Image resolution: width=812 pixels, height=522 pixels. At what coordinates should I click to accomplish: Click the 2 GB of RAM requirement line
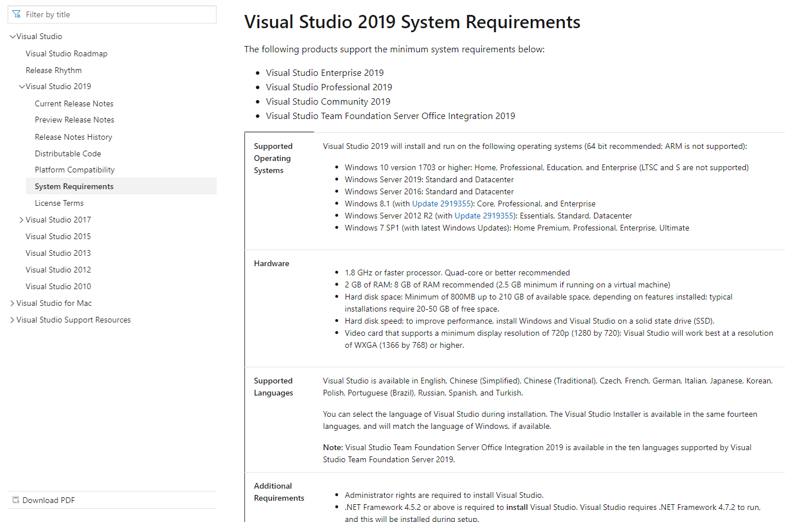coord(508,285)
